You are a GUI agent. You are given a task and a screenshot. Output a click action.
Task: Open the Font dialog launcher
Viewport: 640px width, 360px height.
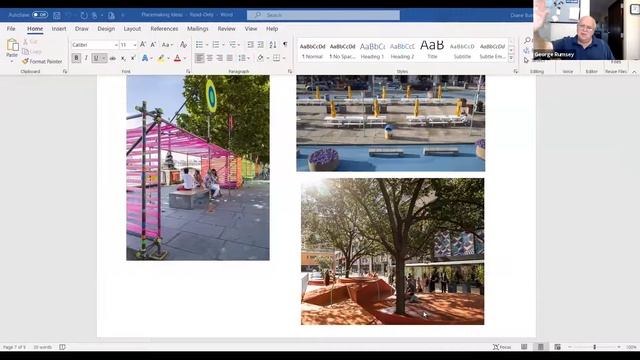point(188,71)
